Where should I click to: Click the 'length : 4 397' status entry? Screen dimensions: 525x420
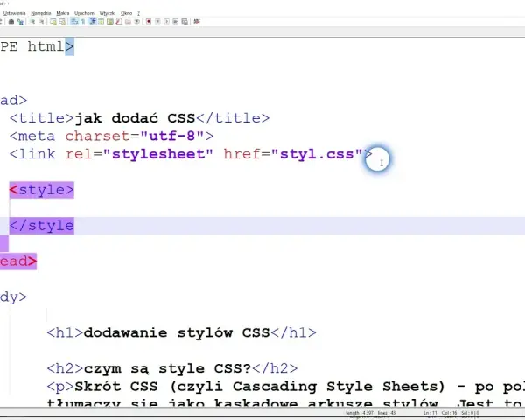(360, 413)
